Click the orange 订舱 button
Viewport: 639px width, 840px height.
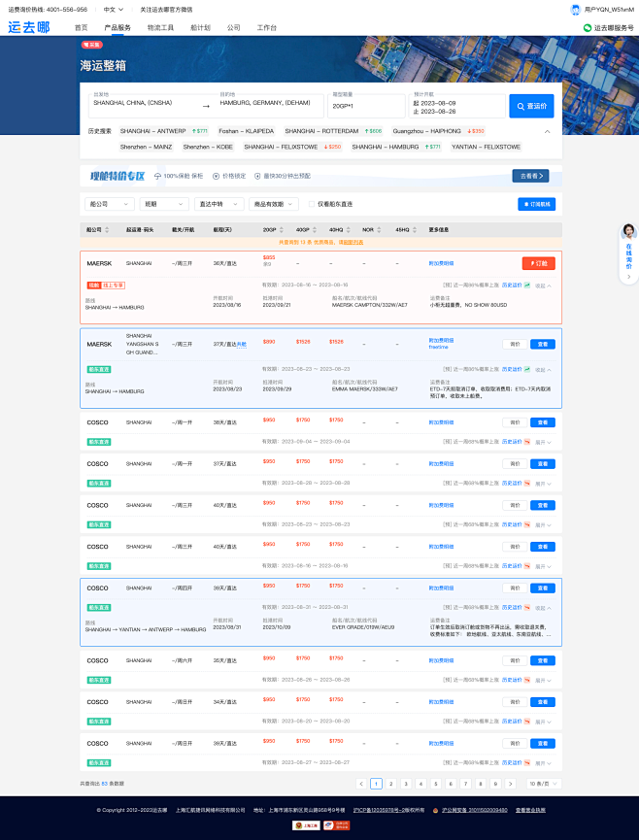tap(538, 263)
